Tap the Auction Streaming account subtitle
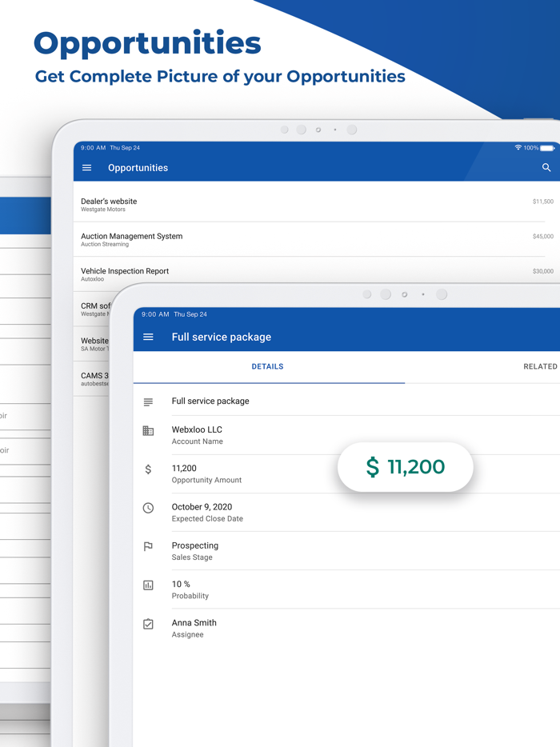The height and width of the screenshot is (747, 560). pyautogui.click(x=104, y=244)
